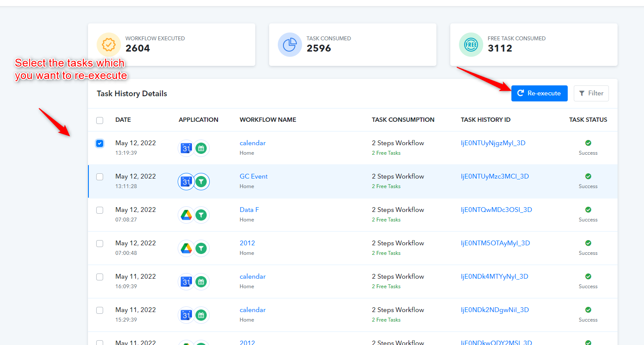This screenshot has width=644, height=345.
Task: Click Success check icon in 07:00:48 row
Action: click(x=588, y=243)
